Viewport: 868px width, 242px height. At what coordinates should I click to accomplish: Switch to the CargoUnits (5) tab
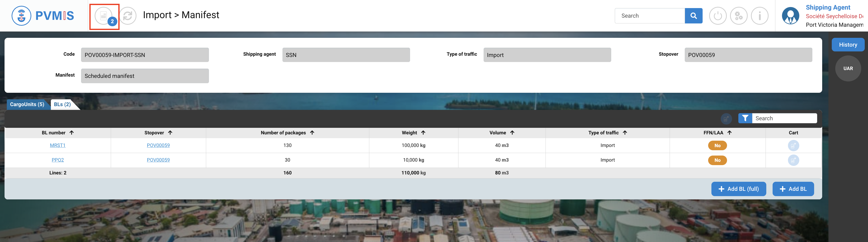tap(27, 104)
